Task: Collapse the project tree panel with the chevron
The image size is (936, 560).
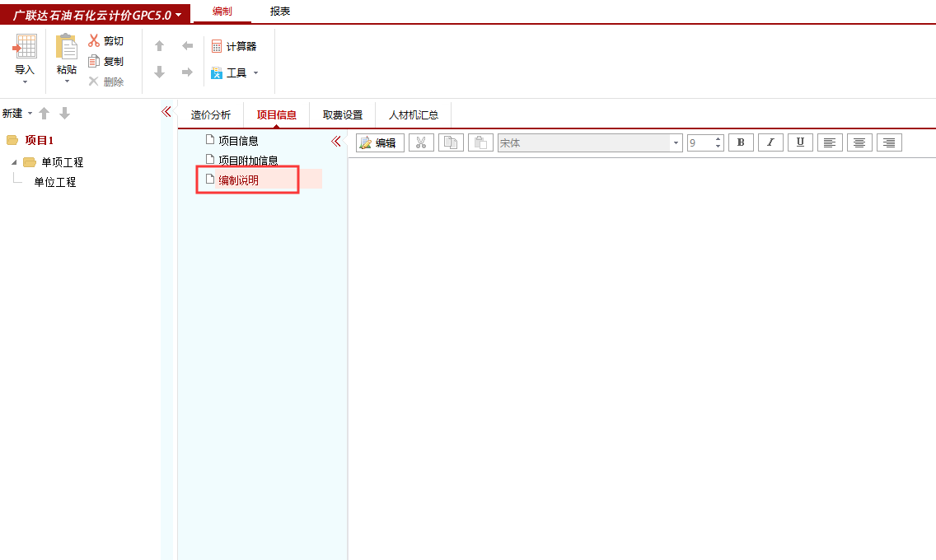Action: [x=166, y=111]
